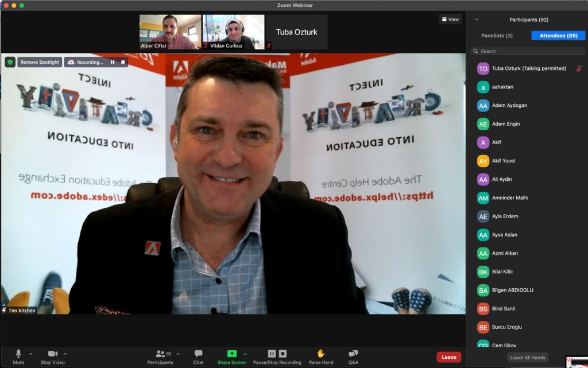Mute the microphone in the toolbar
588x368 pixels.
tap(18, 354)
